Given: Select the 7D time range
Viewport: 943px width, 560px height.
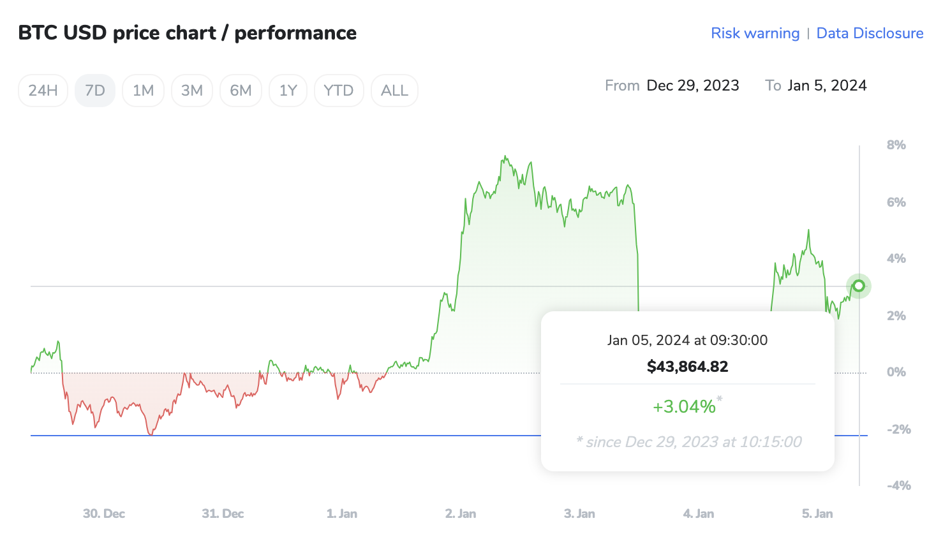Looking at the screenshot, I should 95,91.
